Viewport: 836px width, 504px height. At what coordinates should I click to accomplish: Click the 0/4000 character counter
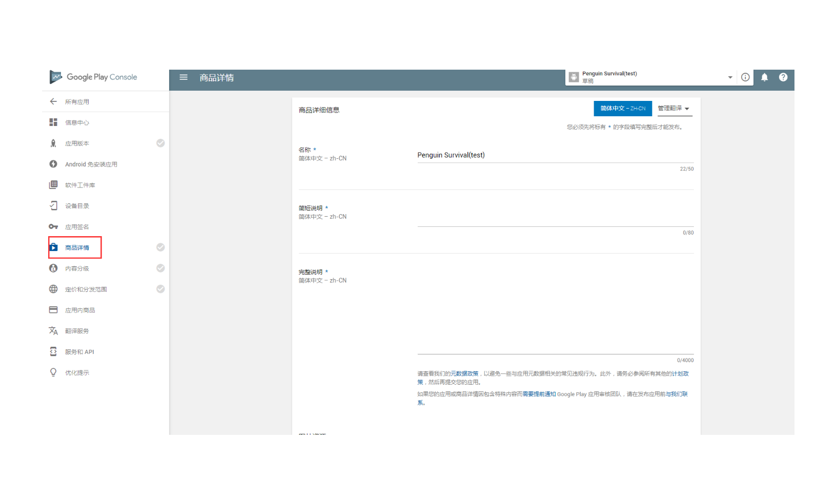pos(685,361)
